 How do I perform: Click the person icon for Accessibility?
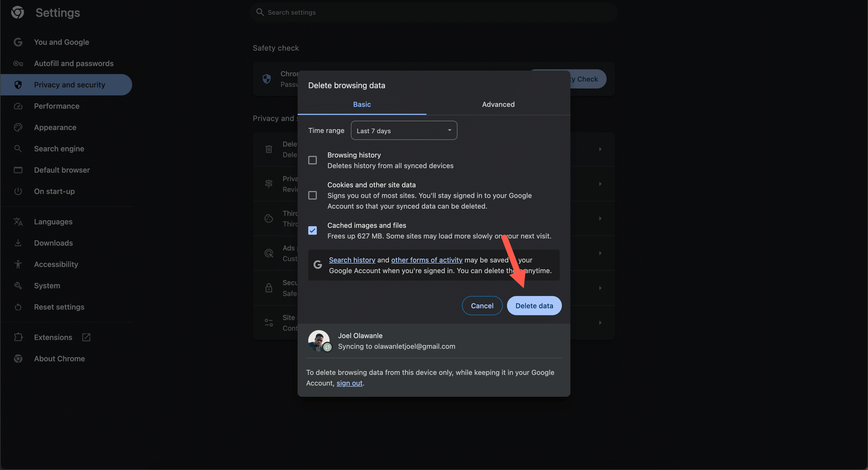pyautogui.click(x=18, y=264)
